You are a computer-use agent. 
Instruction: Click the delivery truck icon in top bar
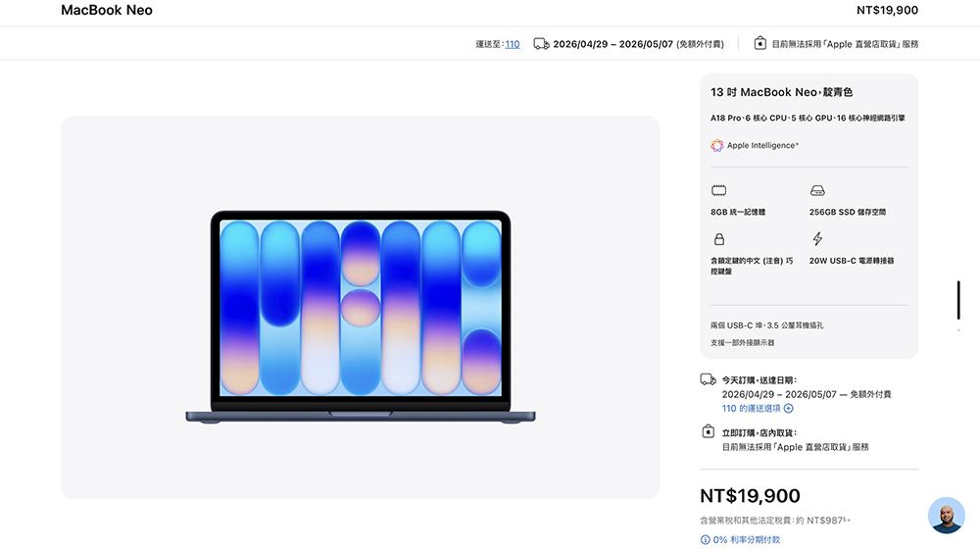tap(541, 44)
